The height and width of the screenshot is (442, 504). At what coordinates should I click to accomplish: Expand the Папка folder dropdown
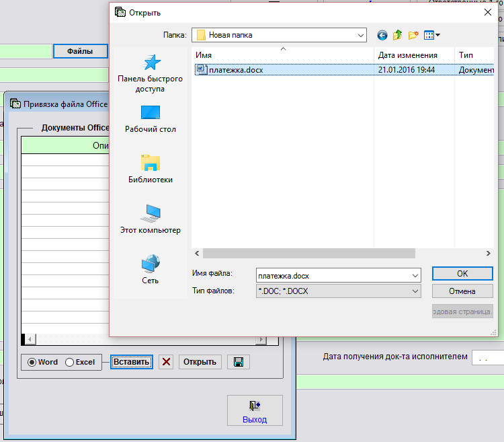tap(361, 35)
